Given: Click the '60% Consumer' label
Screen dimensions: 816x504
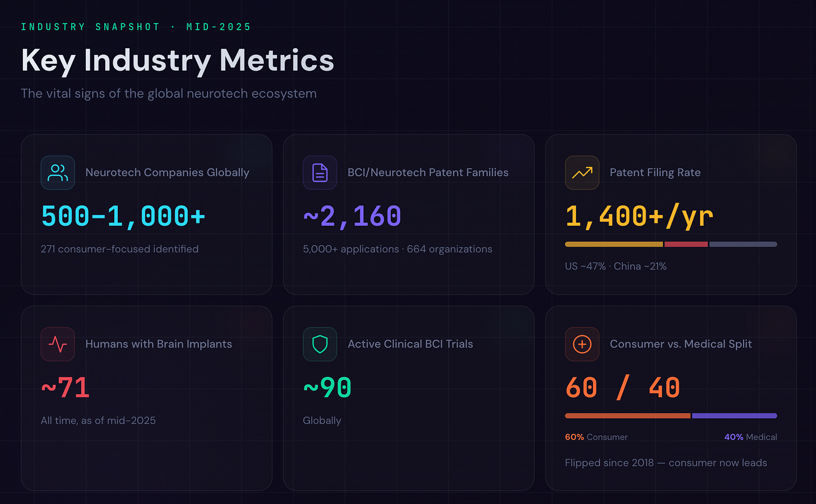Looking at the screenshot, I should [x=596, y=437].
